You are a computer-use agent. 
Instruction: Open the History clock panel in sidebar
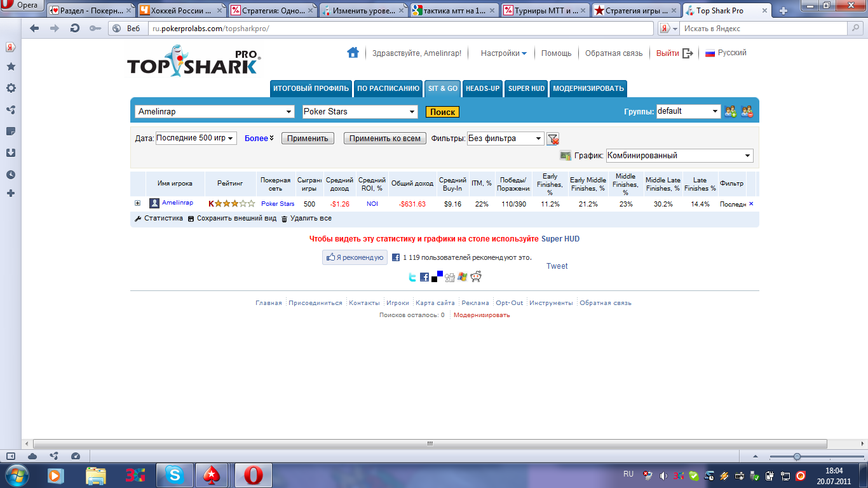coord(11,175)
